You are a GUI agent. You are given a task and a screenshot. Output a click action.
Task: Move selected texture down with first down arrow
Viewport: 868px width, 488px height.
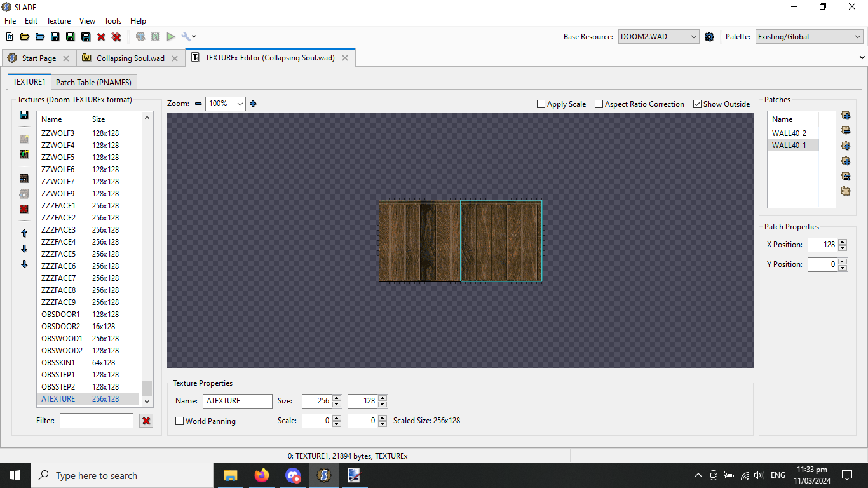[x=24, y=248]
